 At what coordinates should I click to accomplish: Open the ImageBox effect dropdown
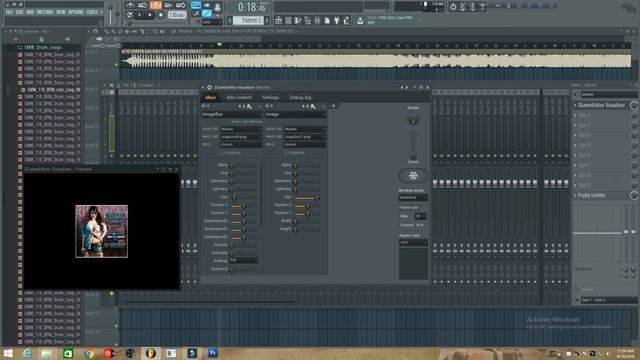(231, 115)
